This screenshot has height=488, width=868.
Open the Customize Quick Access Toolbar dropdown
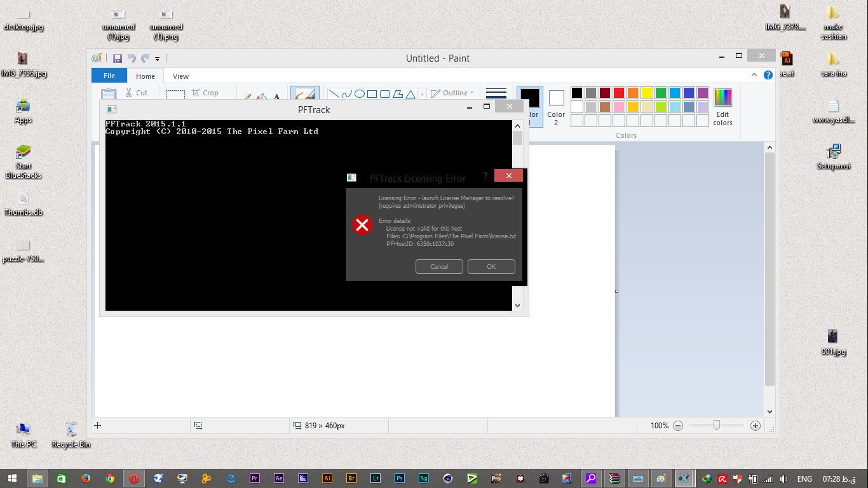pyautogui.click(x=158, y=59)
